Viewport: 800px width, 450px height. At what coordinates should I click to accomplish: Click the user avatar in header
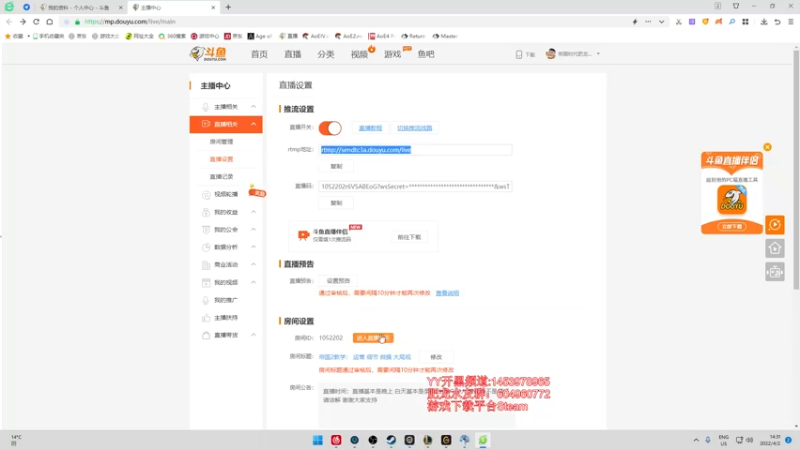(551, 54)
